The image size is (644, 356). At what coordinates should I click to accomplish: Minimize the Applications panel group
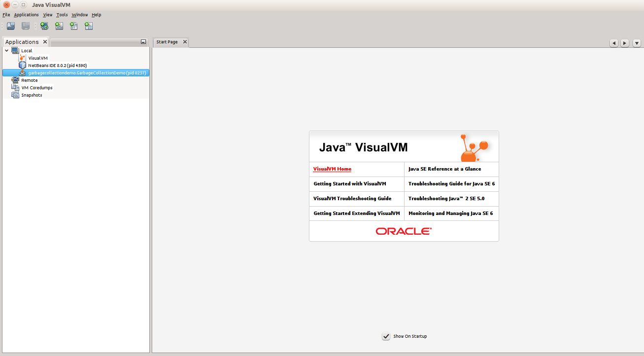point(143,42)
